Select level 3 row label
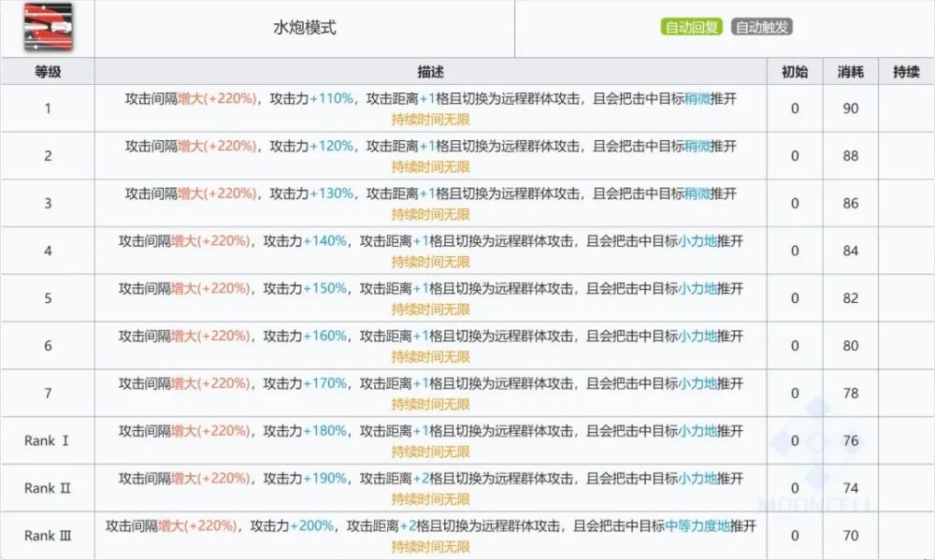Screen dimensions: 935x560 click(x=48, y=204)
